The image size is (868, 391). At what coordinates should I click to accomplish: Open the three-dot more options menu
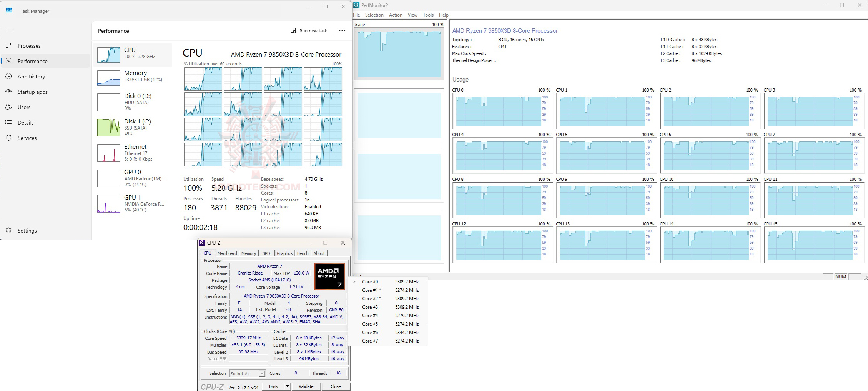(x=342, y=30)
